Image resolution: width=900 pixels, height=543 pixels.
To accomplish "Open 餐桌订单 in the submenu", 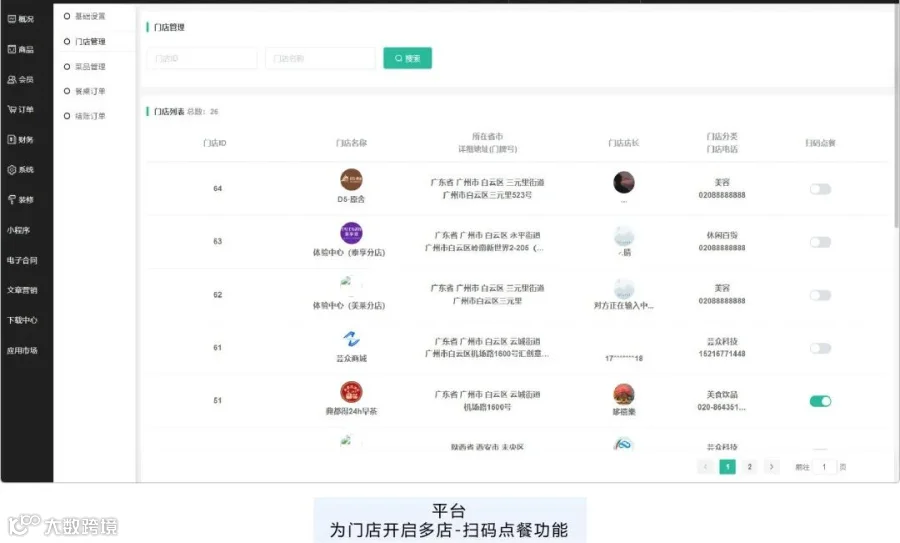I will 90,91.
